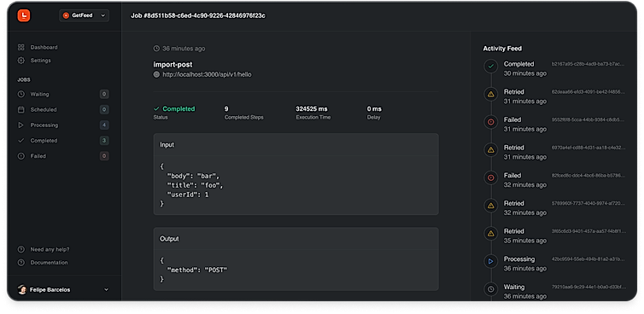Click the import-post job title
The image size is (644, 314).
173,65
